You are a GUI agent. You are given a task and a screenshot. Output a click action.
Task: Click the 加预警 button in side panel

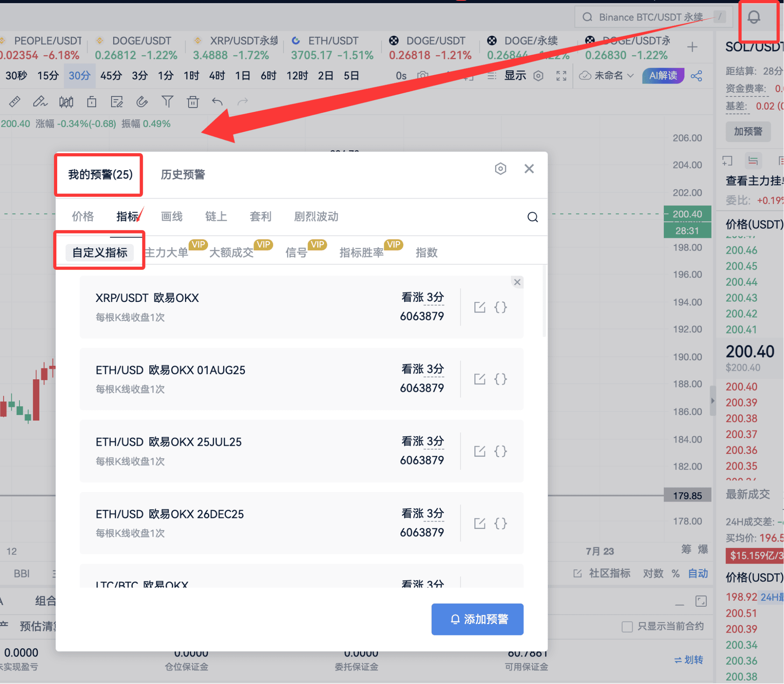[748, 131]
